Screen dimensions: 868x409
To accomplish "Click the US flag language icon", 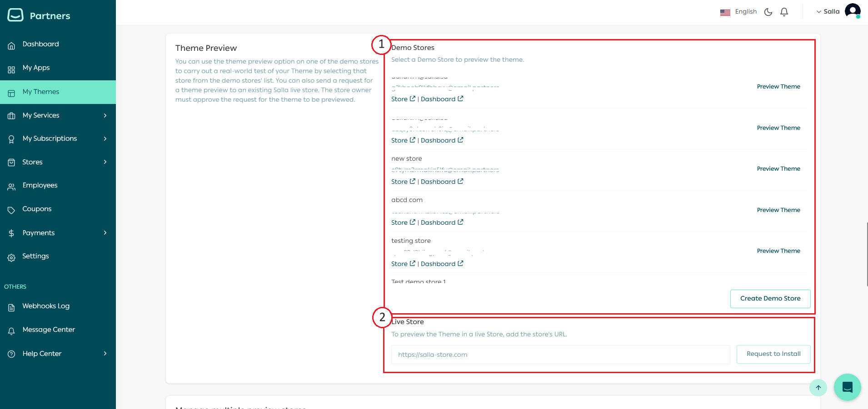I will tap(725, 12).
